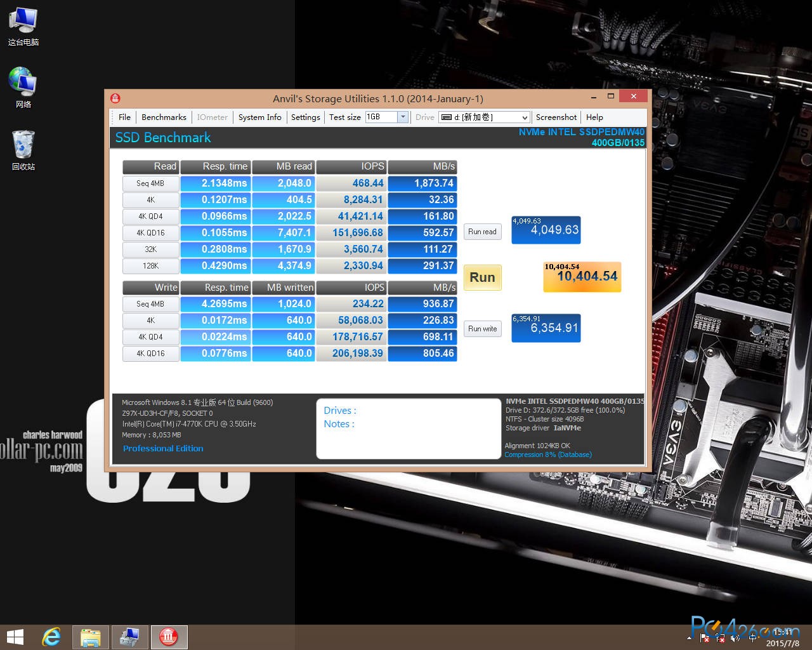Open the 回收站 recycle bin icon

[x=23, y=150]
